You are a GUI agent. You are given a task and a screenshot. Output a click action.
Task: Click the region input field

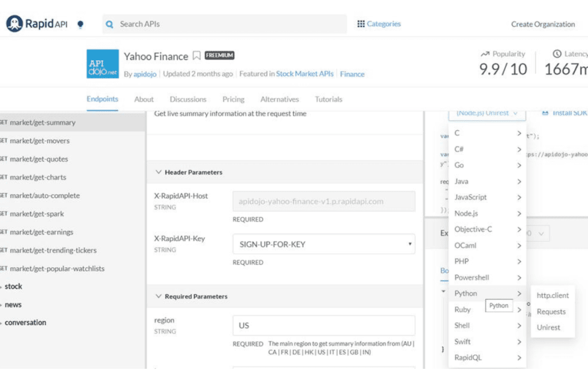(324, 325)
